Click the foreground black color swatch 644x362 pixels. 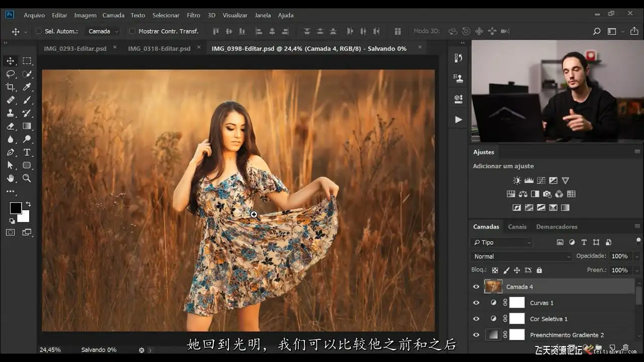point(16,208)
